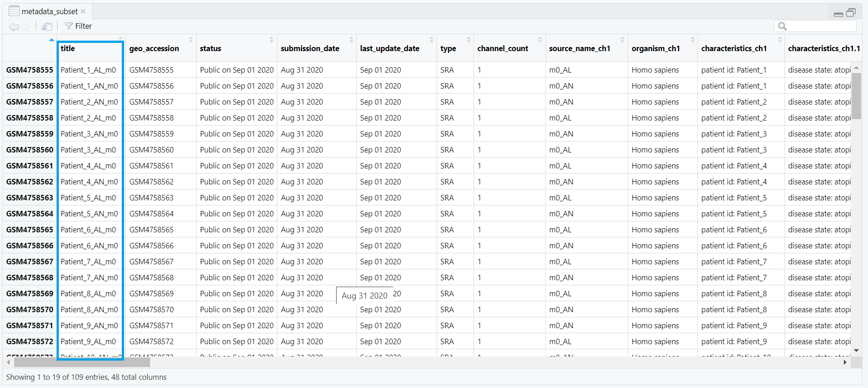This screenshot has height=388, width=868.
Task: Select the Patient_5_AL_m0 title cell
Action: (x=88, y=198)
